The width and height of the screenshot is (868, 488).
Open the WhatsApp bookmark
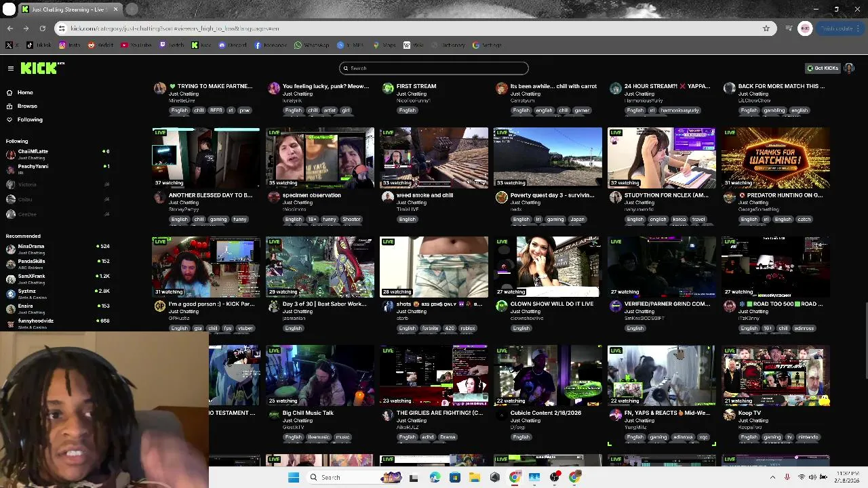pos(311,45)
